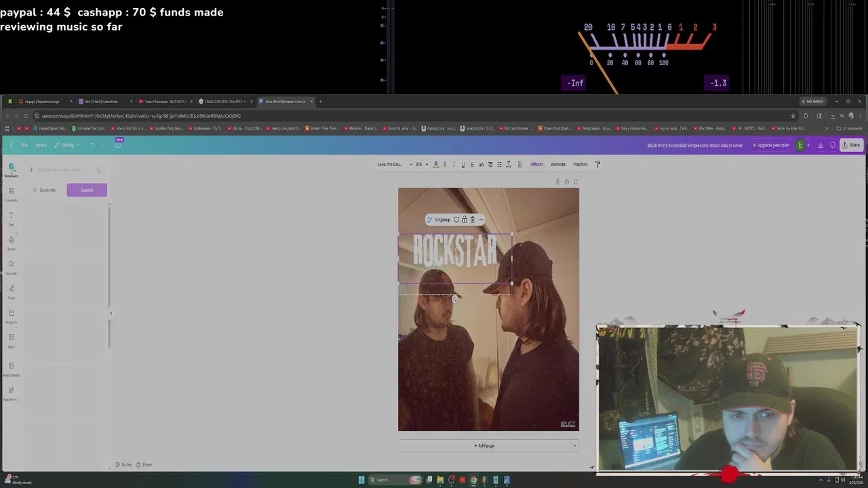Expand the Editing mode dropdown
Image resolution: width=868 pixels, height=488 pixels.
[68, 145]
